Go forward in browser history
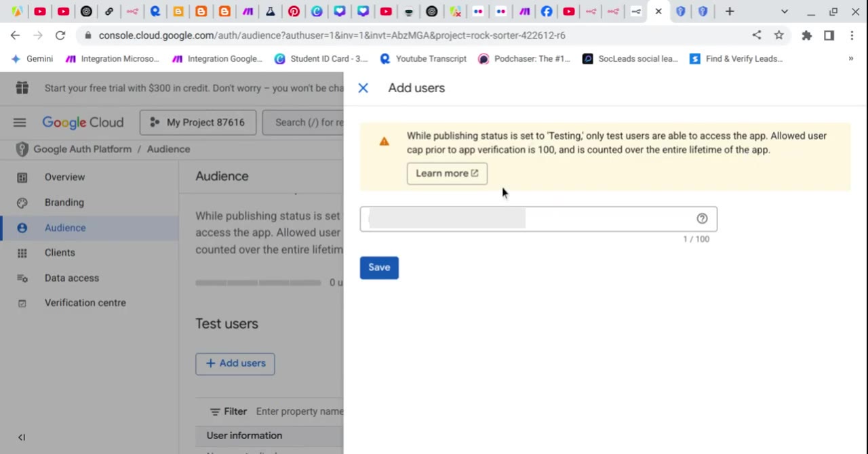The image size is (868, 454). point(37,35)
